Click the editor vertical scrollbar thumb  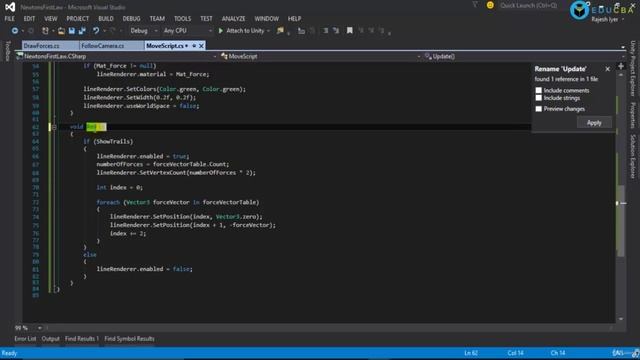pos(620,221)
